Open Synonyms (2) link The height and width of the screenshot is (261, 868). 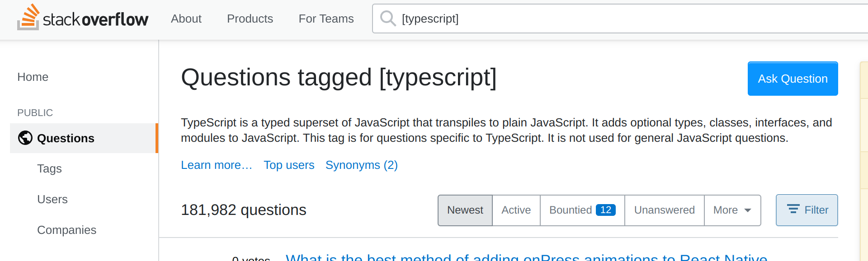pos(362,165)
